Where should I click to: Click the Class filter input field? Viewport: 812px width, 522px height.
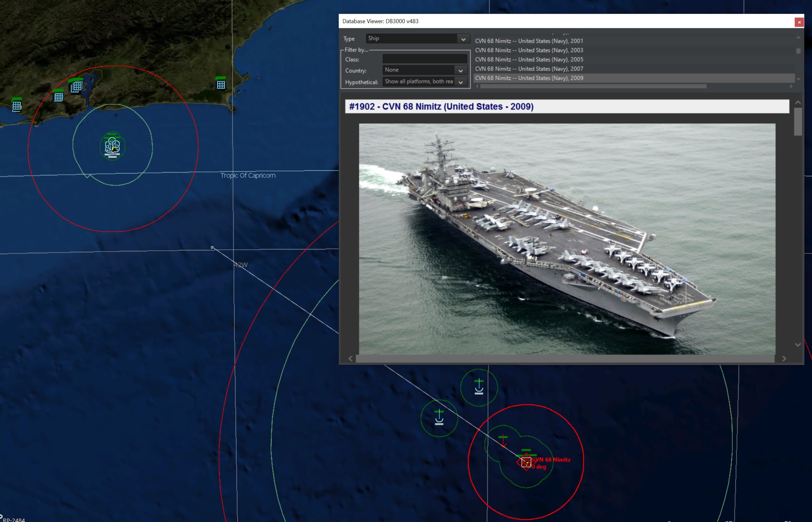pos(424,59)
